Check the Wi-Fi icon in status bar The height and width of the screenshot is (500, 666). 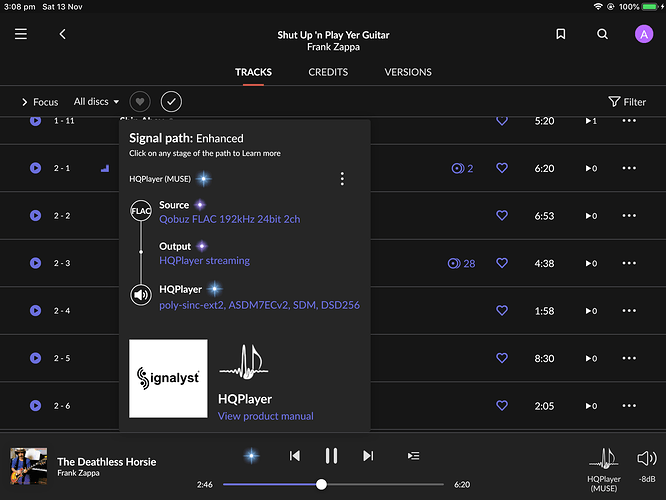click(598, 6)
